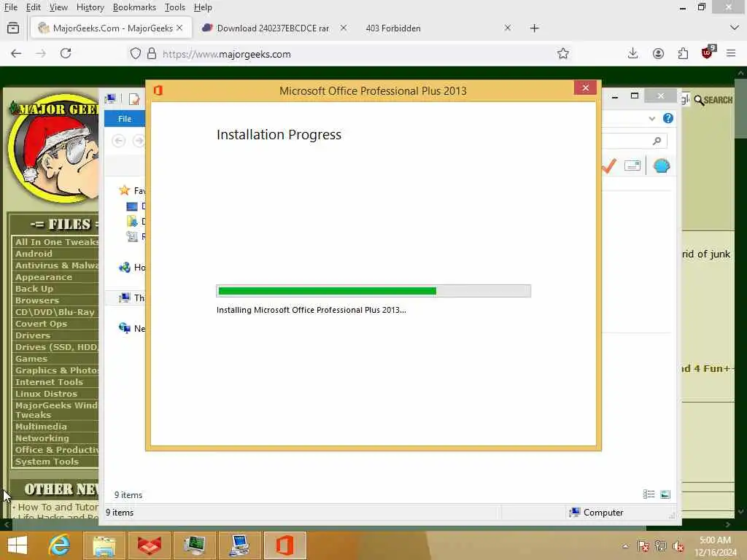Open the View menu in Firefox
The width and height of the screenshot is (747, 560).
pyautogui.click(x=58, y=7)
